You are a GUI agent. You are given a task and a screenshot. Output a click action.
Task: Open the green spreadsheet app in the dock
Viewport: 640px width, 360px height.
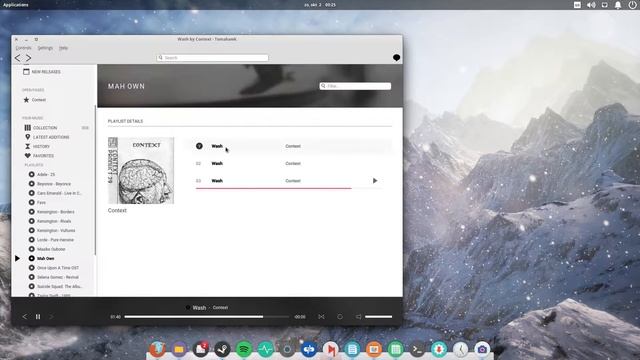(x=396, y=349)
